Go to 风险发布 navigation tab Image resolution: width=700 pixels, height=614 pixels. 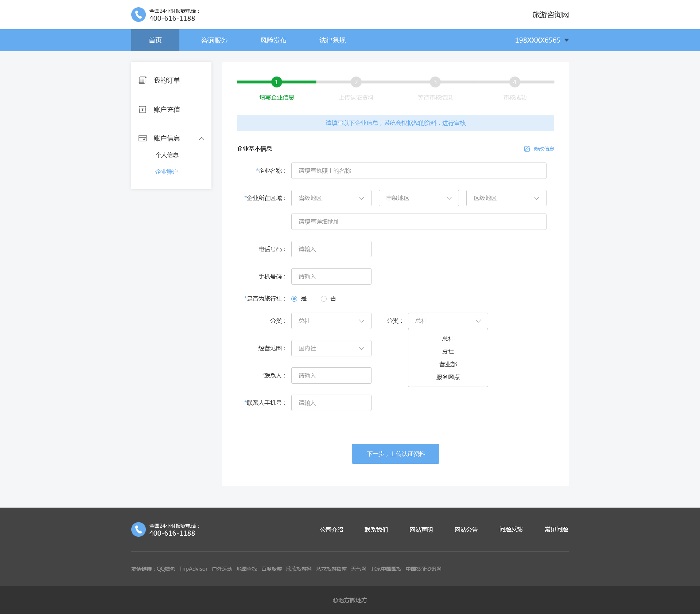[273, 40]
